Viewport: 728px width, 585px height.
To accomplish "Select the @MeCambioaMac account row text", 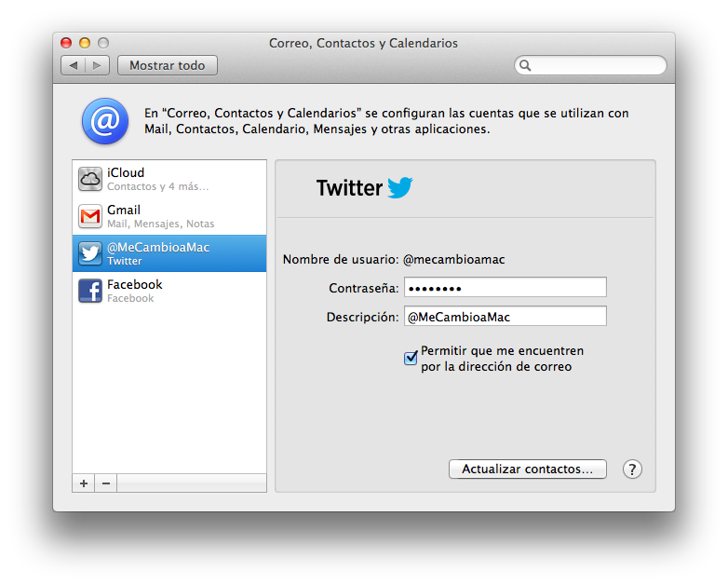I will tap(158, 247).
